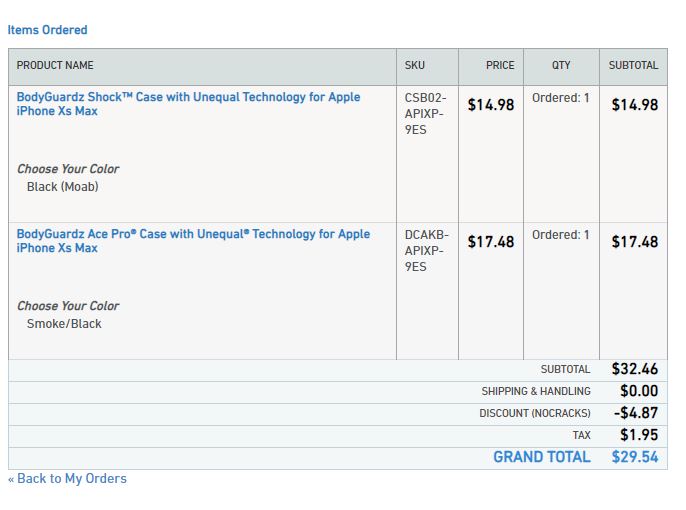Select the SKU column header

click(415, 66)
